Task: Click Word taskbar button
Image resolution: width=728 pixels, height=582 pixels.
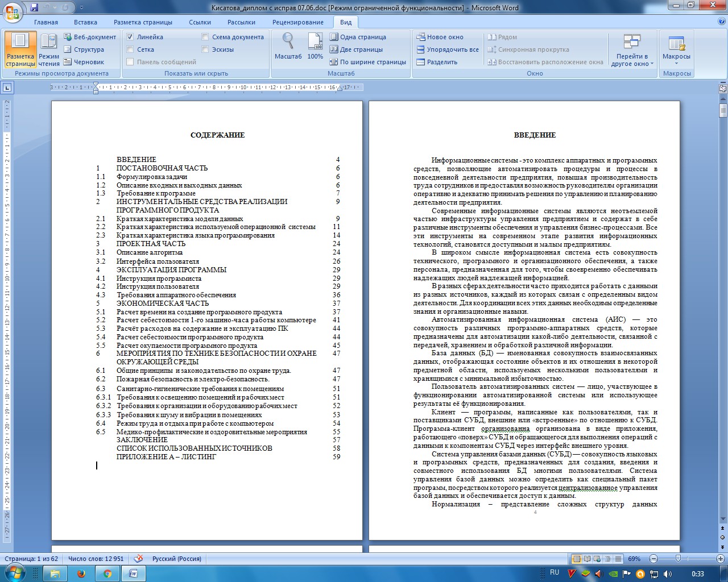Action: pyautogui.click(x=134, y=573)
